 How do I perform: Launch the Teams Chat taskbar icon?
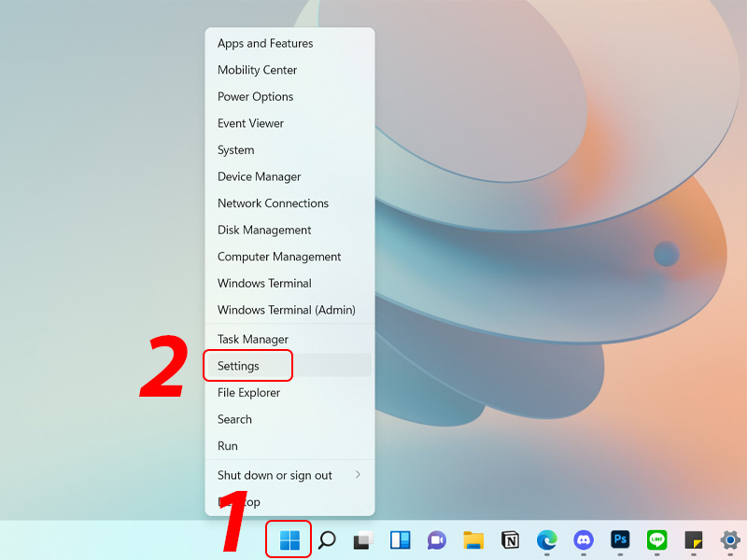[x=437, y=540]
